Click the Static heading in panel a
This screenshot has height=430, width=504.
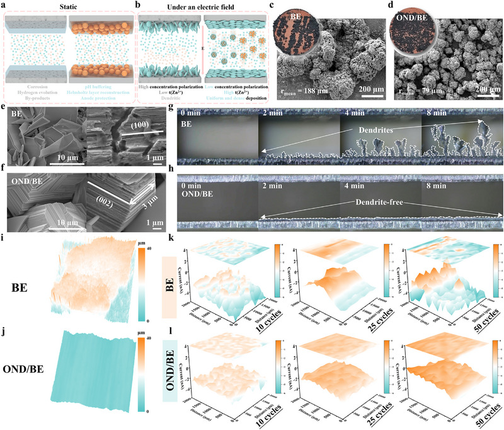[68, 7]
